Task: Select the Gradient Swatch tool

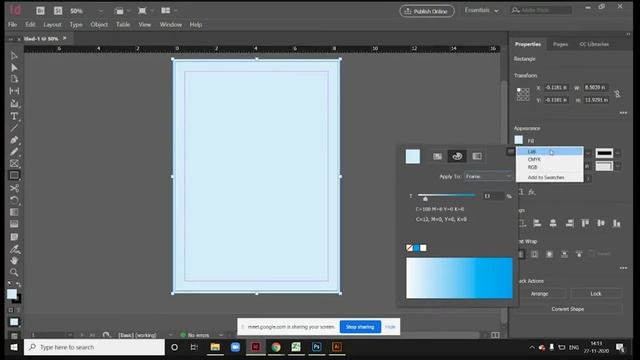Action: pos(14,212)
